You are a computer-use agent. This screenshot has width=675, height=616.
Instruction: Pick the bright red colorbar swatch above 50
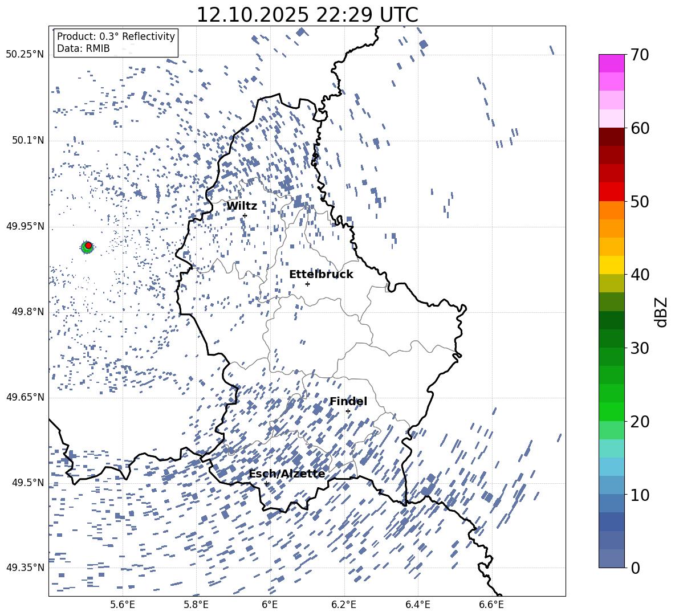pos(612,191)
